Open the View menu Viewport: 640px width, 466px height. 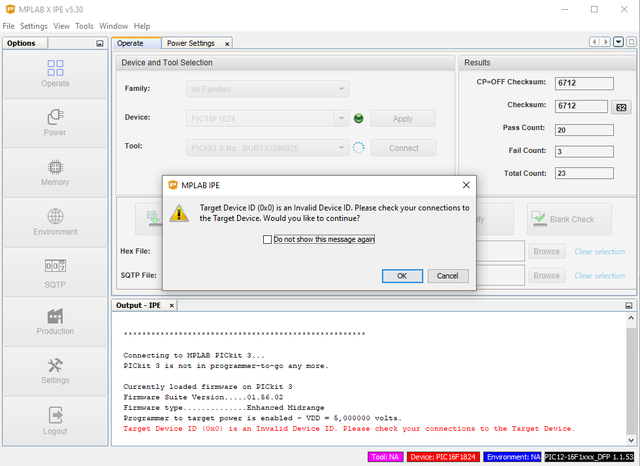(62, 26)
